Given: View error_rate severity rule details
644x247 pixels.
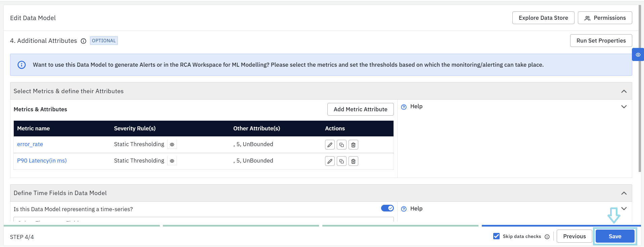Looking at the screenshot, I should click(172, 144).
